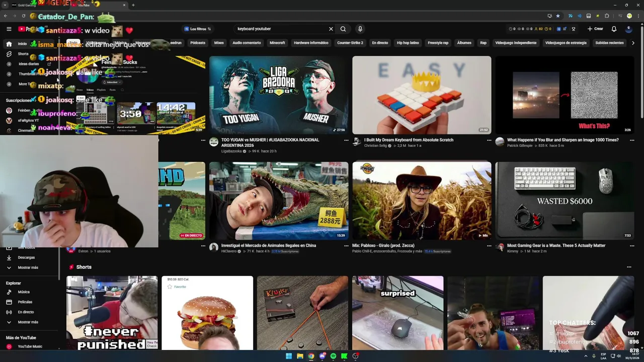The image size is (644, 362).
Task: Select the Mixes chip
Action: click(x=219, y=43)
